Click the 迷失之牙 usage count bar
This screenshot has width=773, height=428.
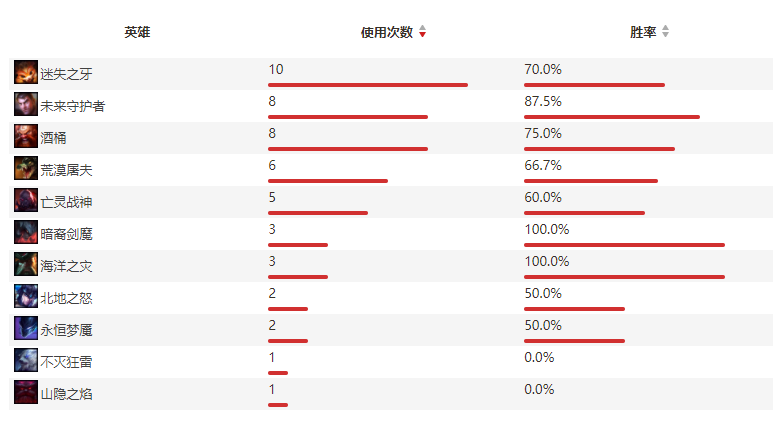click(367, 85)
